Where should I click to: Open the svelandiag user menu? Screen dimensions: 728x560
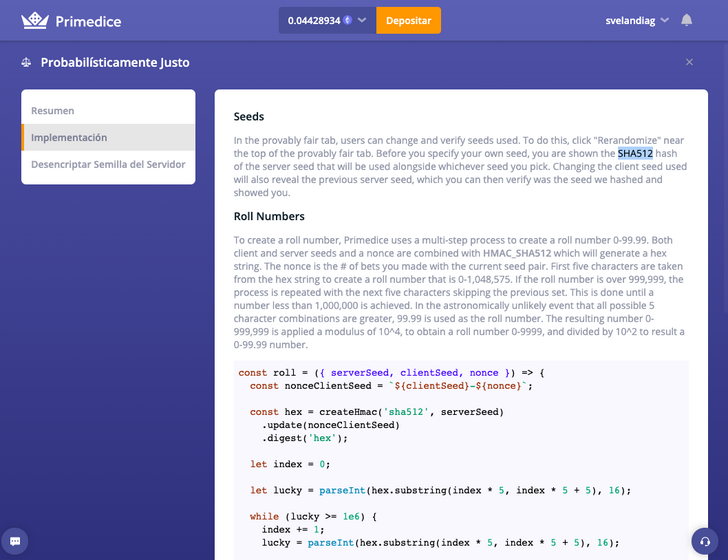tap(637, 20)
